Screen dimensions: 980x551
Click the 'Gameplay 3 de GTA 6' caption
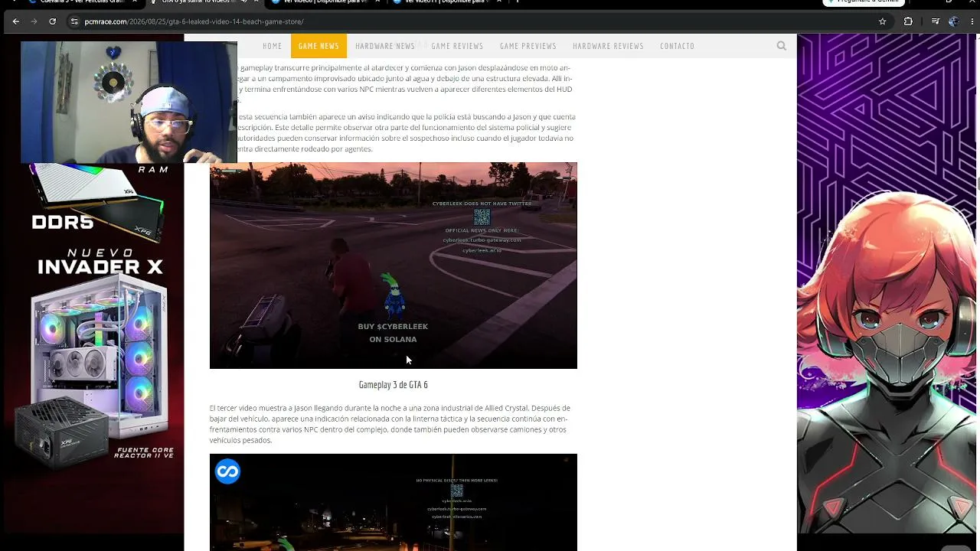pyautogui.click(x=394, y=385)
